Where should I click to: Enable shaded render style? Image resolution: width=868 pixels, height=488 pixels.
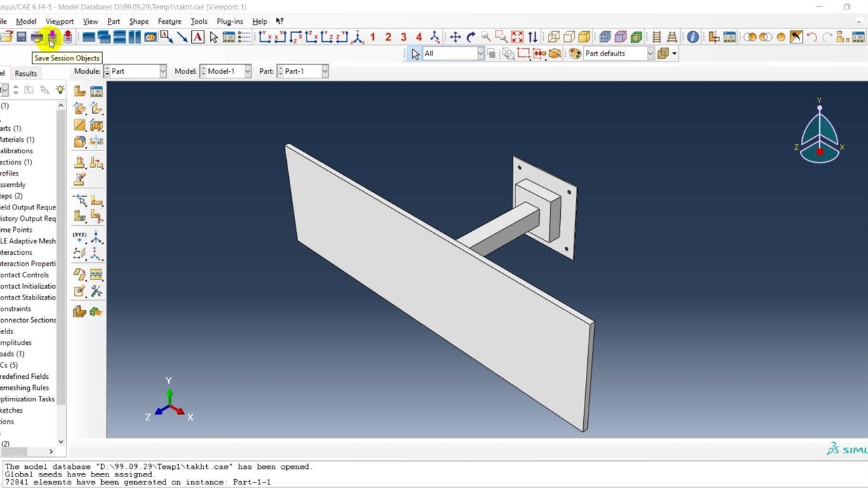[x=585, y=37]
